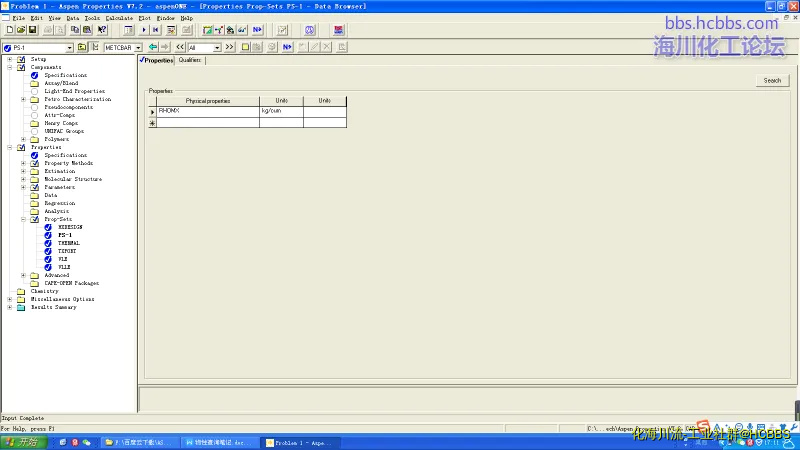The width and height of the screenshot is (800, 450).
Task: Collapse the Components tree node
Action: [x=10, y=67]
